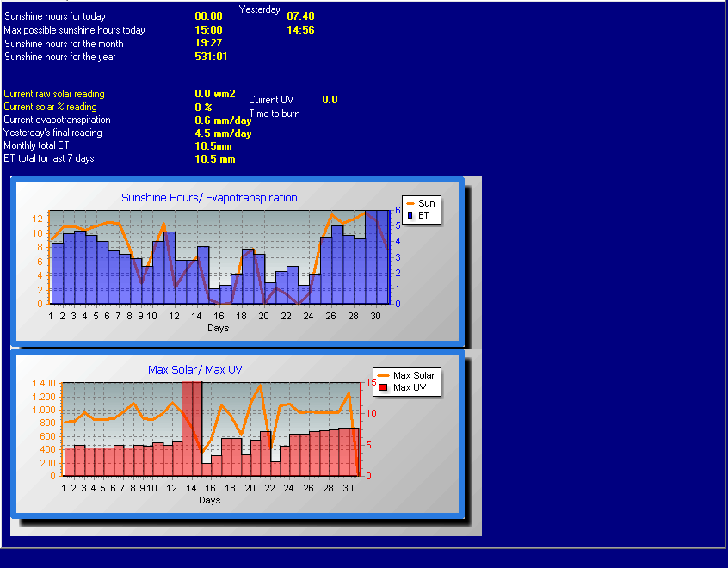Select the last 7 days ET value
This screenshot has width=728, height=568.
click(x=215, y=159)
